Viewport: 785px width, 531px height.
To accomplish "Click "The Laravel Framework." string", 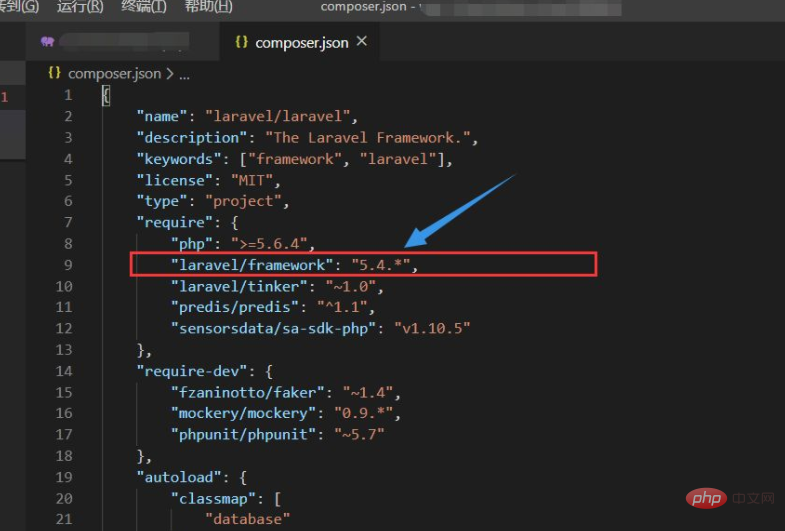I will point(367,138).
